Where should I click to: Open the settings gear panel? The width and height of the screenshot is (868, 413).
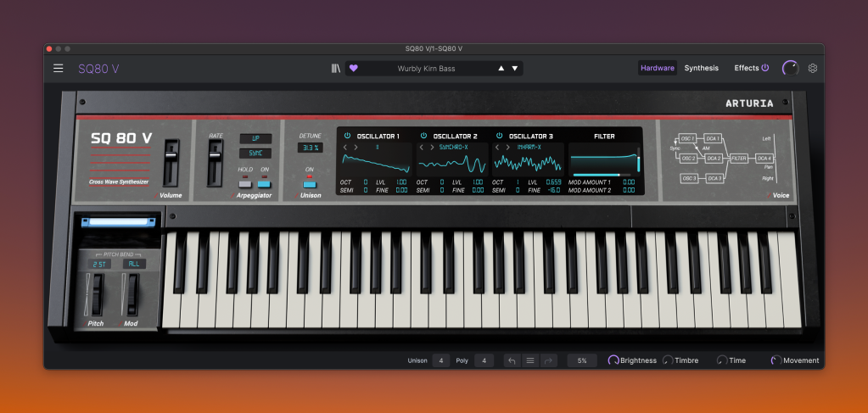point(812,69)
